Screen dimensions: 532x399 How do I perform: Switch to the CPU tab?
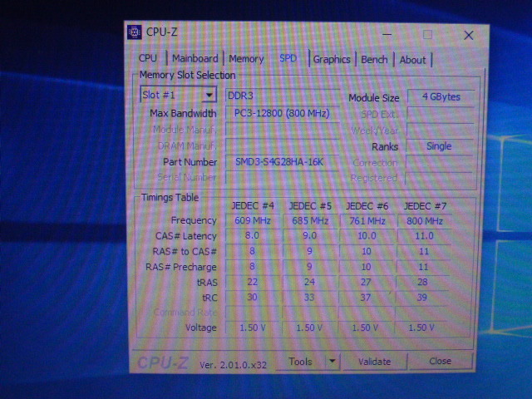pyautogui.click(x=148, y=59)
